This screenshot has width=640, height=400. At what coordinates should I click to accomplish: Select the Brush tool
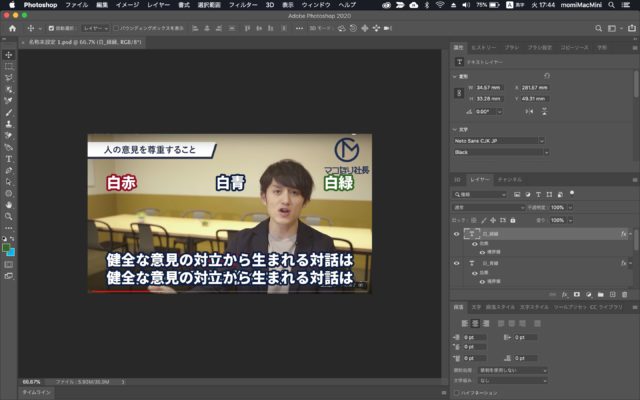point(9,112)
